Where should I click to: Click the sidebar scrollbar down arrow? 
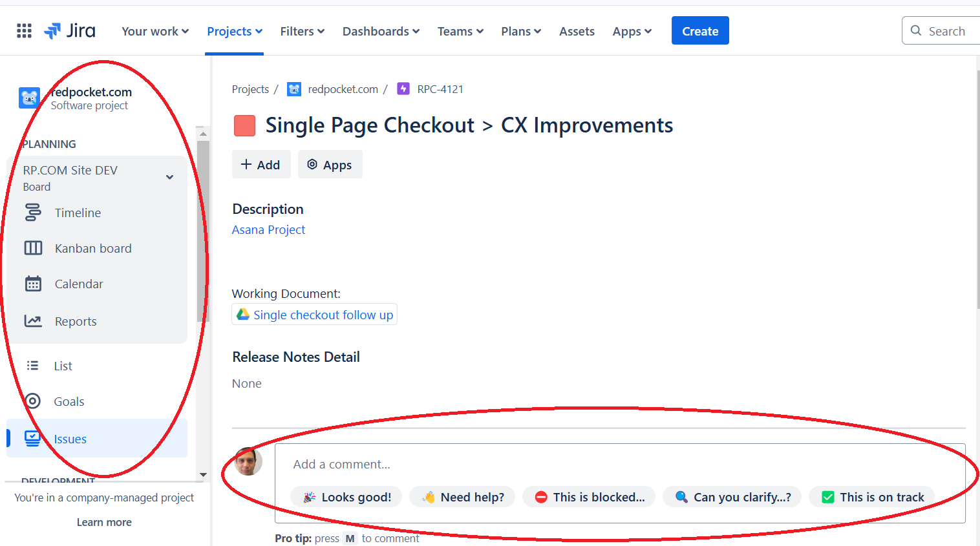point(203,475)
